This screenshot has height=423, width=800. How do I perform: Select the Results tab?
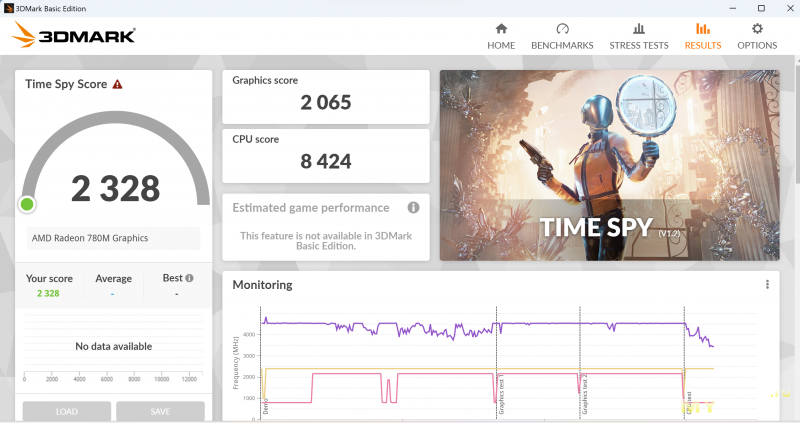coord(703,36)
